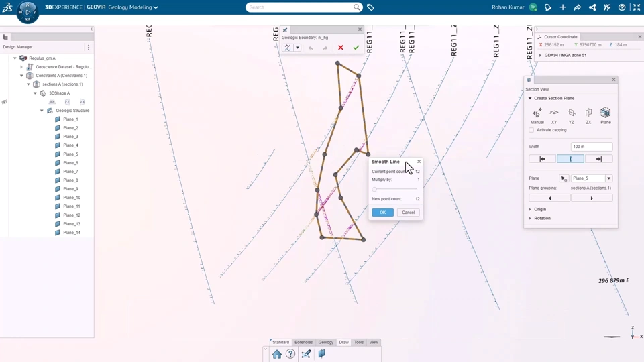Image resolution: width=644 pixels, height=362 pixels.
Task: Switch to the Standard tab
Action: (x=280, y=343)
